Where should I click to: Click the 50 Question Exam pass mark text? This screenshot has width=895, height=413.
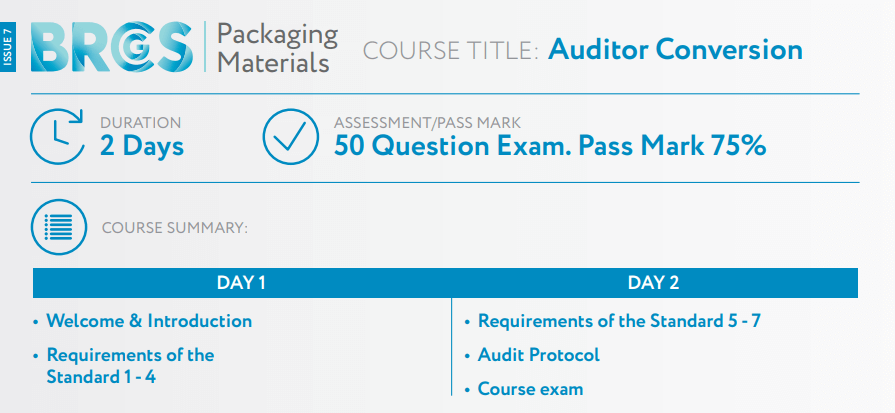[x=550, y=146]
